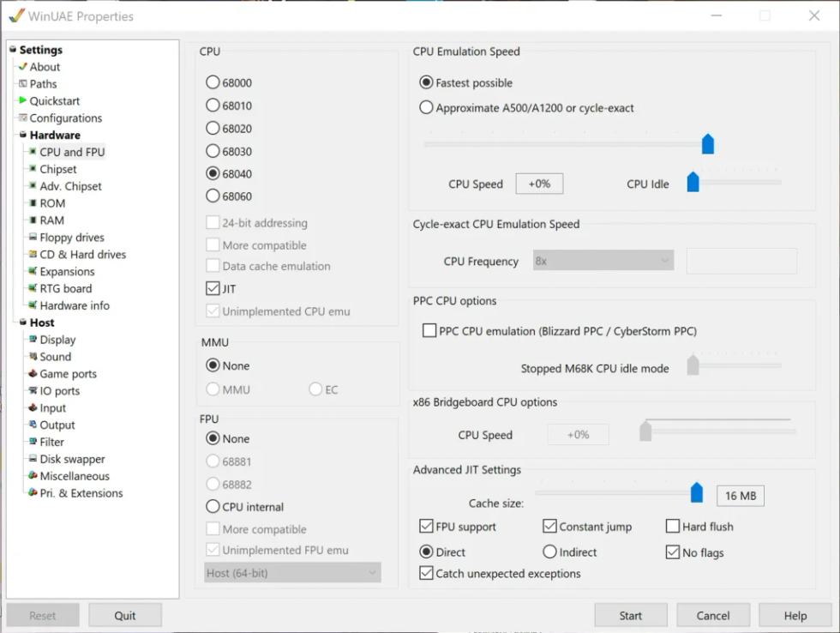Click the CPU emulation speed slider handle
This screenshot has width=840, height=633.
[x=708, y=143]
